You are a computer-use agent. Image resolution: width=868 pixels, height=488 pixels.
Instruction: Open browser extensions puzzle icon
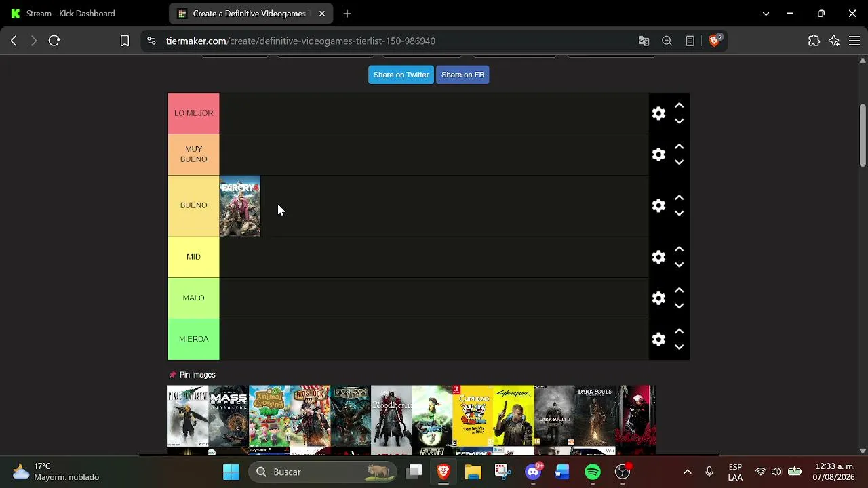(814, 41)
